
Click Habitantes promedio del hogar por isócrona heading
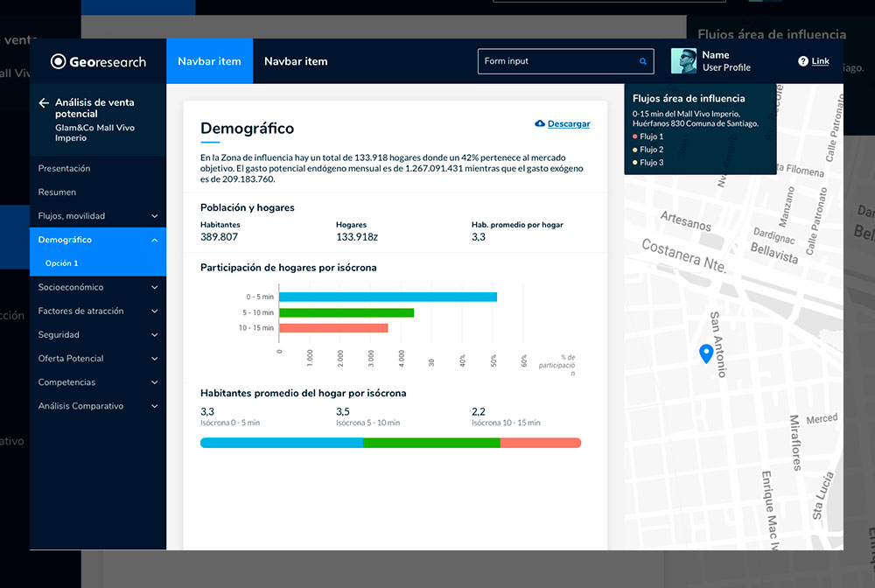tap(303, 393)
